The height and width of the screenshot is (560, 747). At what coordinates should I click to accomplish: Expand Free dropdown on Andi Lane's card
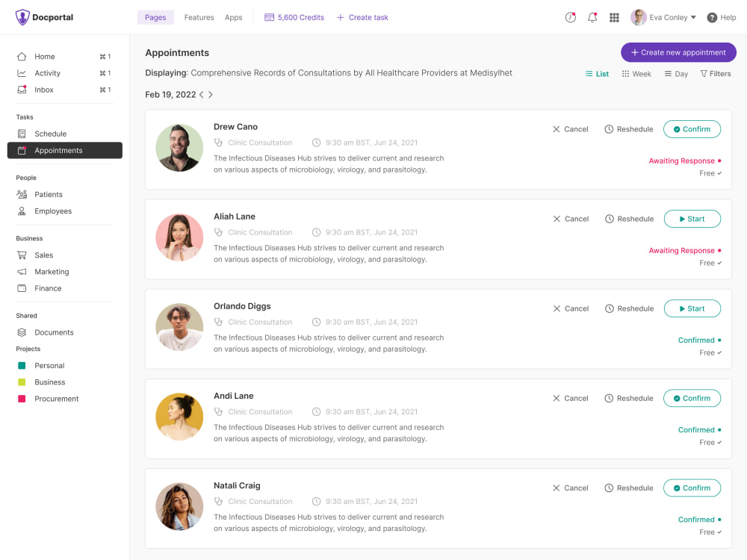click(x=719, y=442)
